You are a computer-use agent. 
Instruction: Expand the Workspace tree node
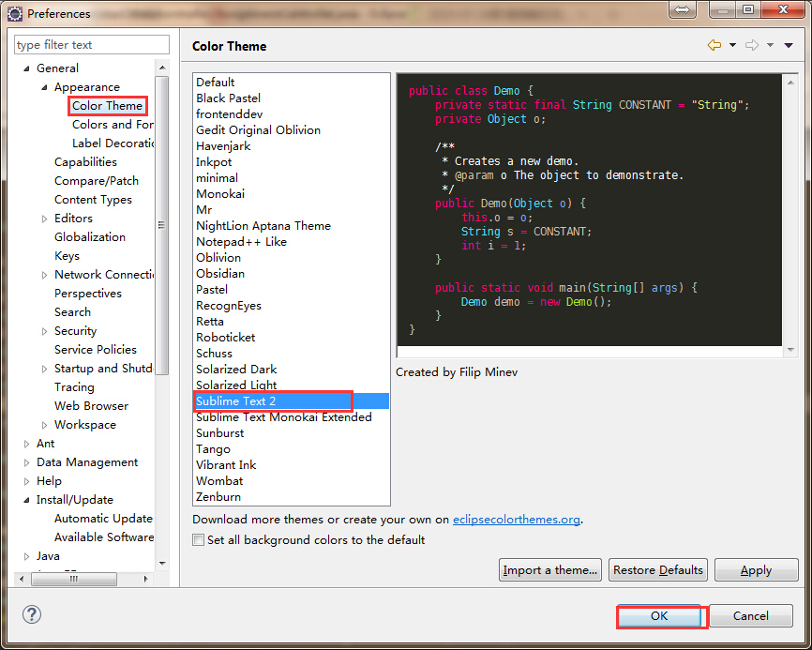[x=44, y=425]
